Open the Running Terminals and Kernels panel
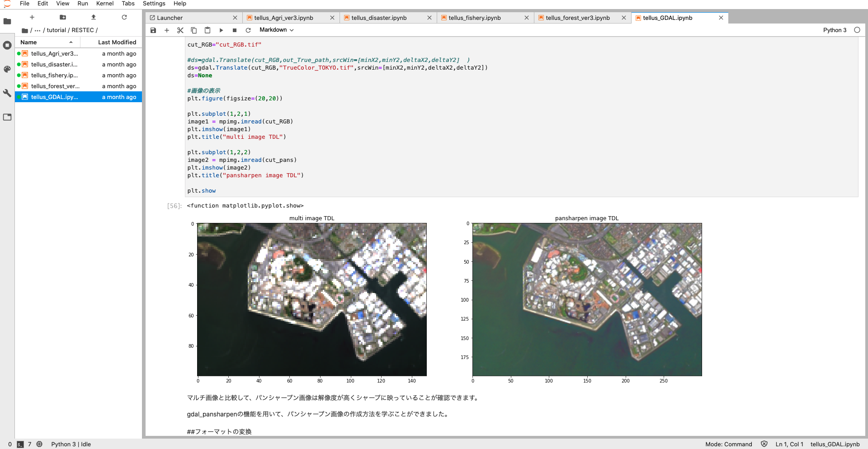This screenshot has height=449, width=868. (x=7, y=45)
